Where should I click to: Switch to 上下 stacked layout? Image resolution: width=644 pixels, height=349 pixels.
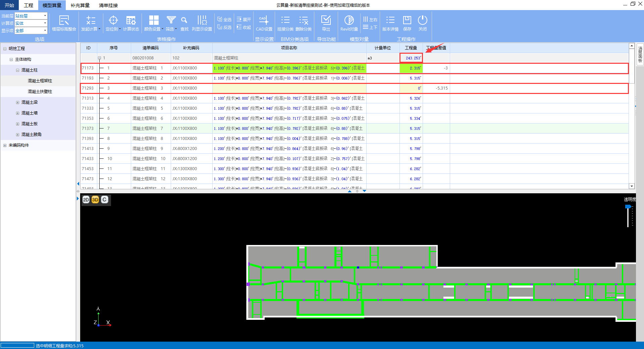pos(370,27)
